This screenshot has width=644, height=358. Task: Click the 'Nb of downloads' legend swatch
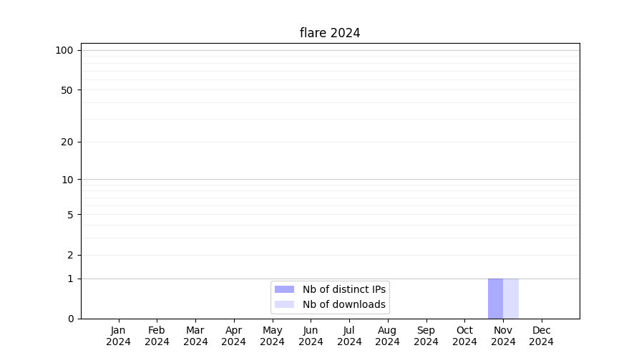point(284,304)
